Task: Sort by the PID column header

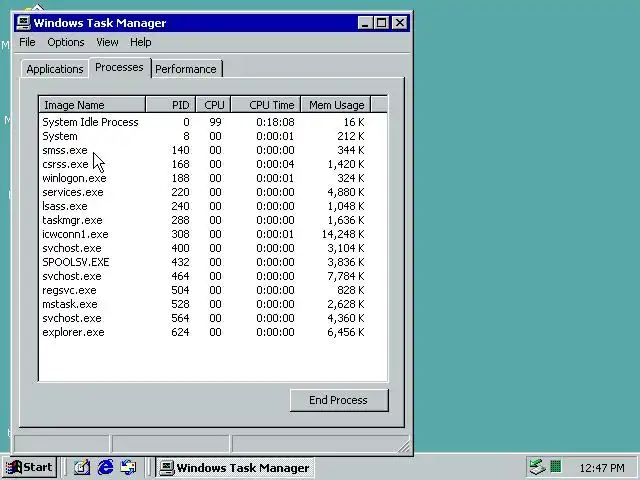Action: pos(171,105)
